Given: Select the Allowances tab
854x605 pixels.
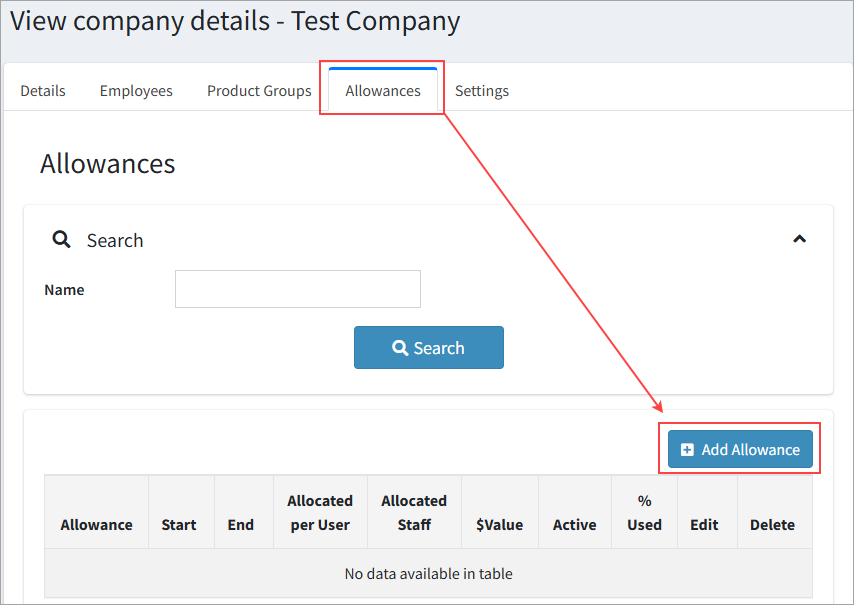Looking at the screenshot, I should point(383,90).
